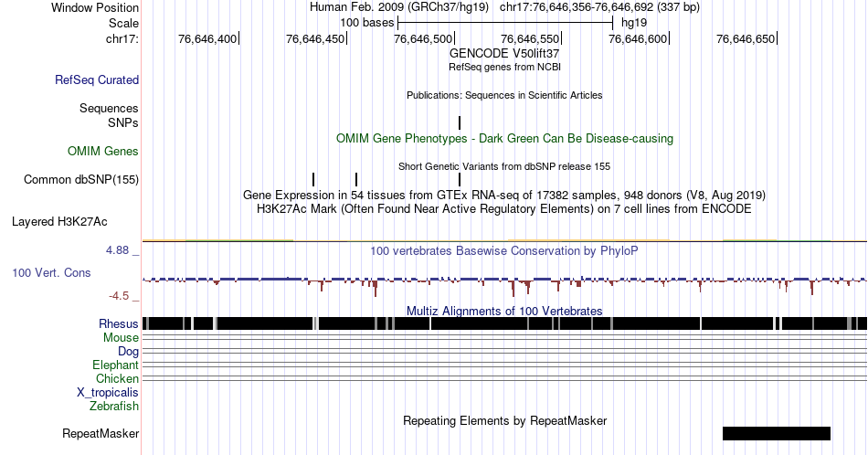
Task: Click the X_tropicalis alignment row label
Action: coord(108,393)
